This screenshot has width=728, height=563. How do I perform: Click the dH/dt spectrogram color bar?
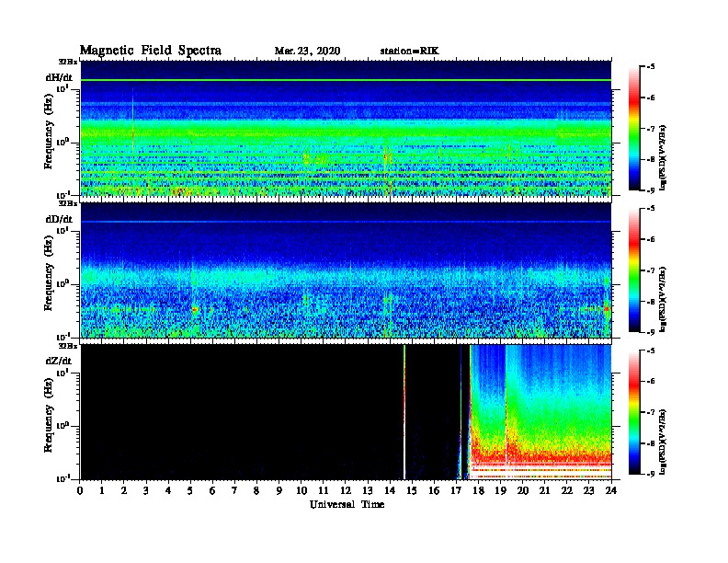click(x=634, y=129)
